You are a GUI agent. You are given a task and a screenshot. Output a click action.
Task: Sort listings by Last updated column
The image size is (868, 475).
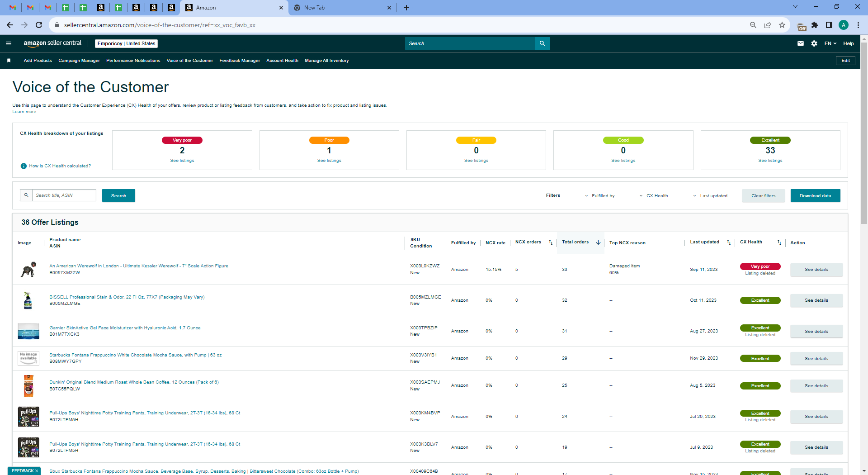click(x=728, y=242)
